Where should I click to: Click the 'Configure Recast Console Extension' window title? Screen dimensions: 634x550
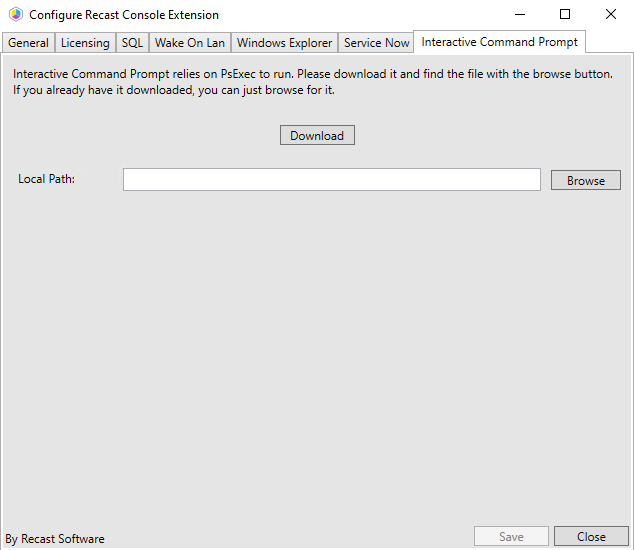[124, 15]
